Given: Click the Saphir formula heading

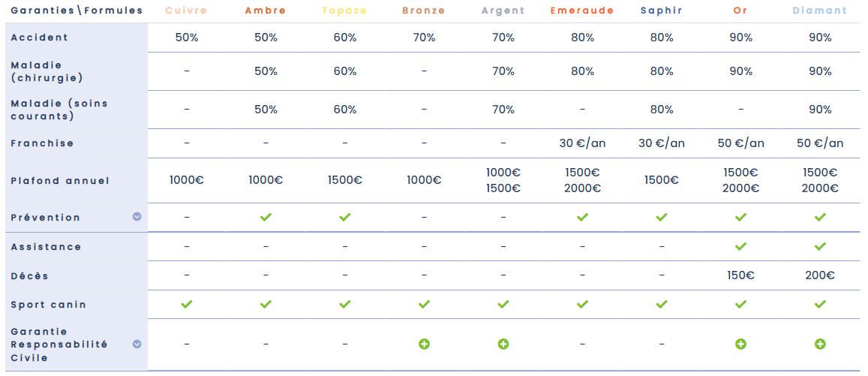Looking at the screenshot, I should point(662,11).
